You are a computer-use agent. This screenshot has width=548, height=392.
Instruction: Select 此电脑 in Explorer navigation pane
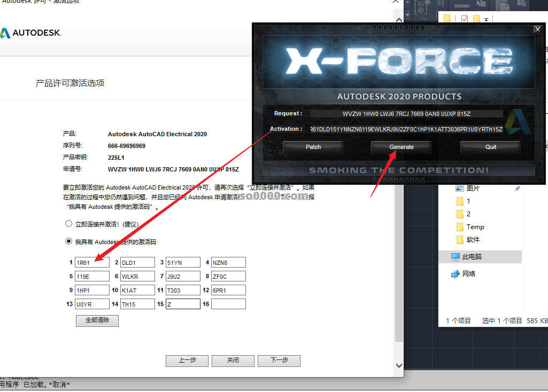click(480, 256)
